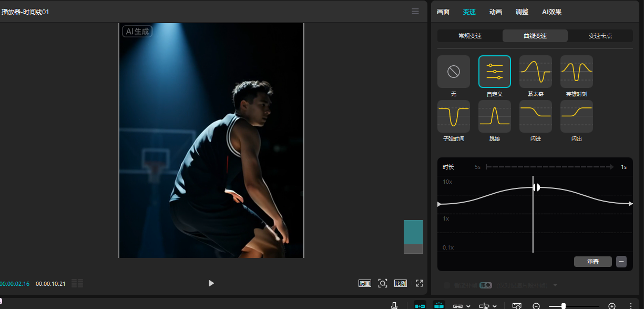The height and width of the screenshot is (309, 644).
Task: Switch to the 动画 tab
Action: coord(495,12)
